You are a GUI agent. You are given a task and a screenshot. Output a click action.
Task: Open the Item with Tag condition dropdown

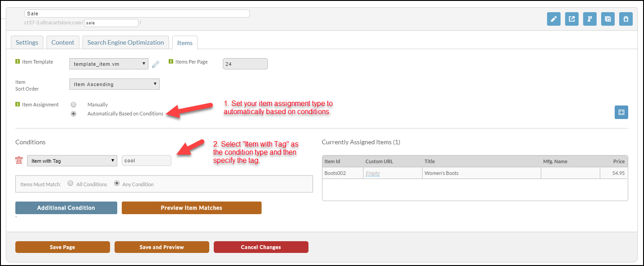click(72, 161)
